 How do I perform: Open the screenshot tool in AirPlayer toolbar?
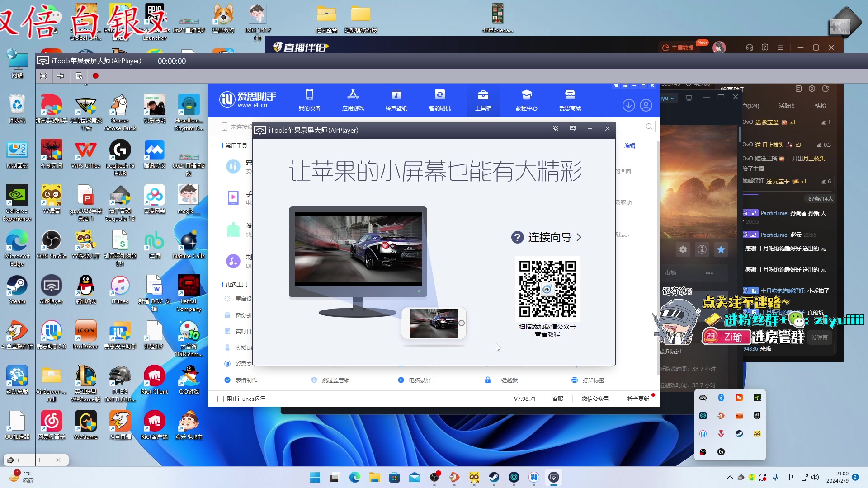[79, 76]
